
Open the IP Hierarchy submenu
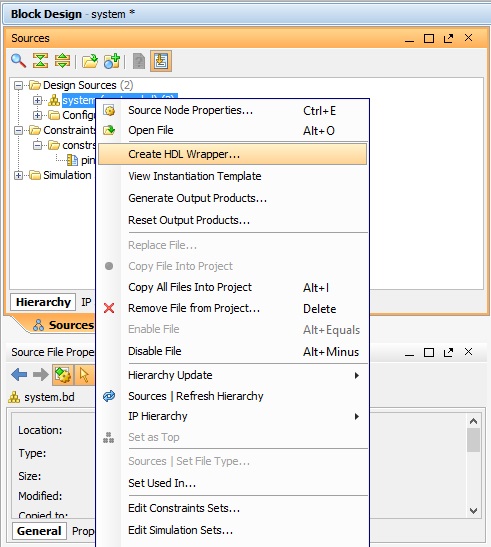pos(233,416)
